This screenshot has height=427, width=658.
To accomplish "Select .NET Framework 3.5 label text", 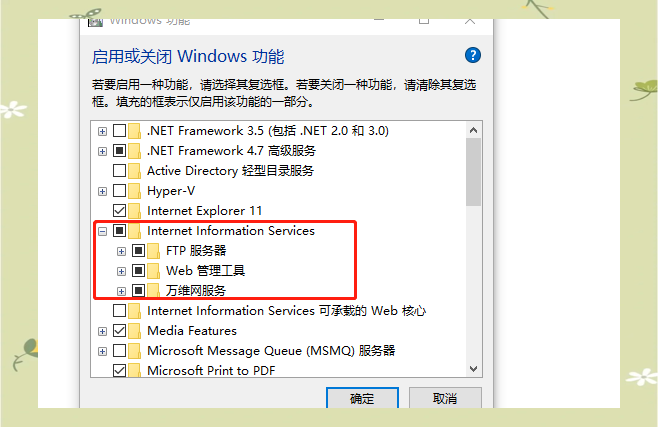I will 268,131.
